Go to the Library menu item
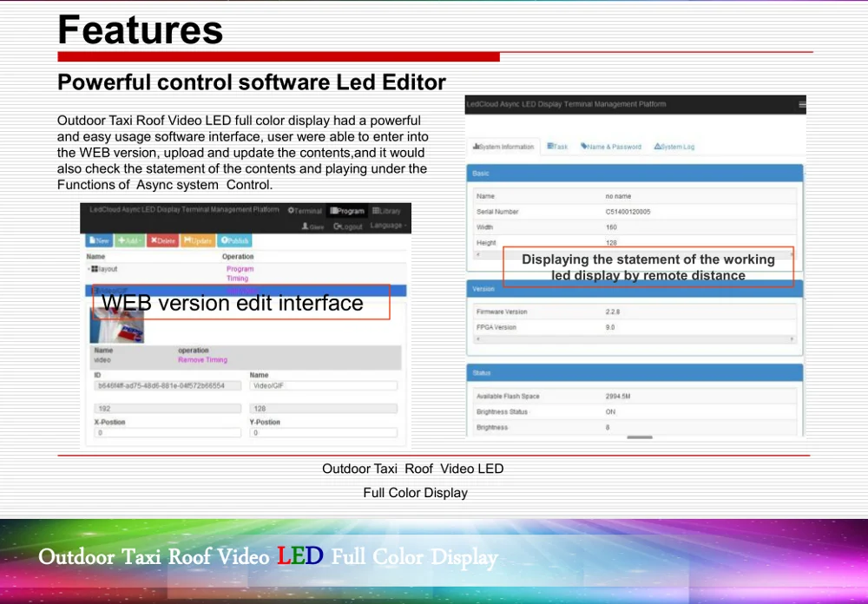Screen dimensions: 868x604 pyautogui.click(x=386, y=211)
